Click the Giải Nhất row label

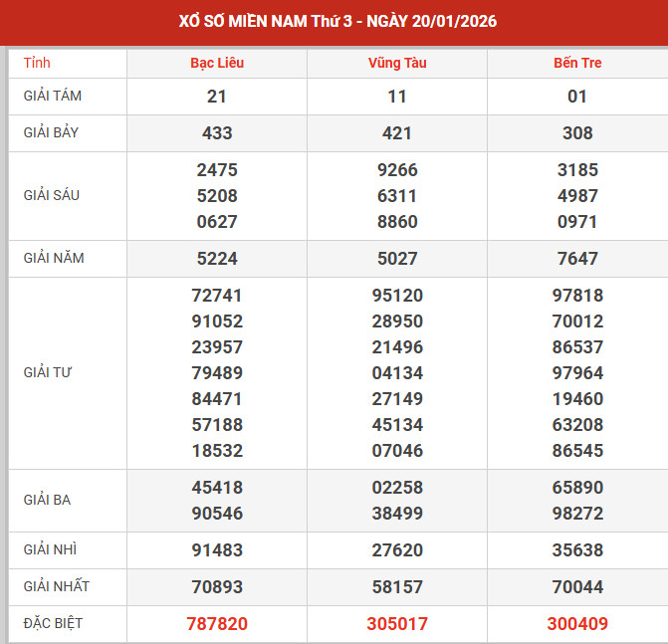[x=56, y=586]
